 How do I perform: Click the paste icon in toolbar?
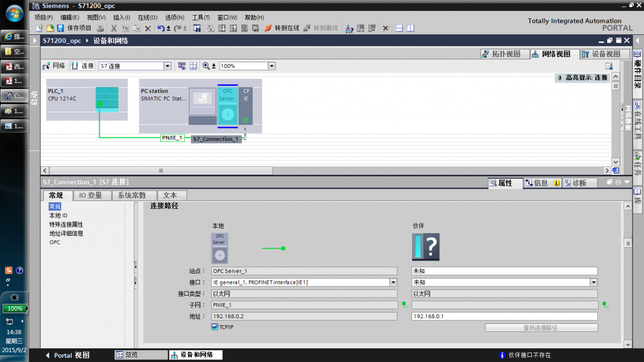tap(136, 28)
